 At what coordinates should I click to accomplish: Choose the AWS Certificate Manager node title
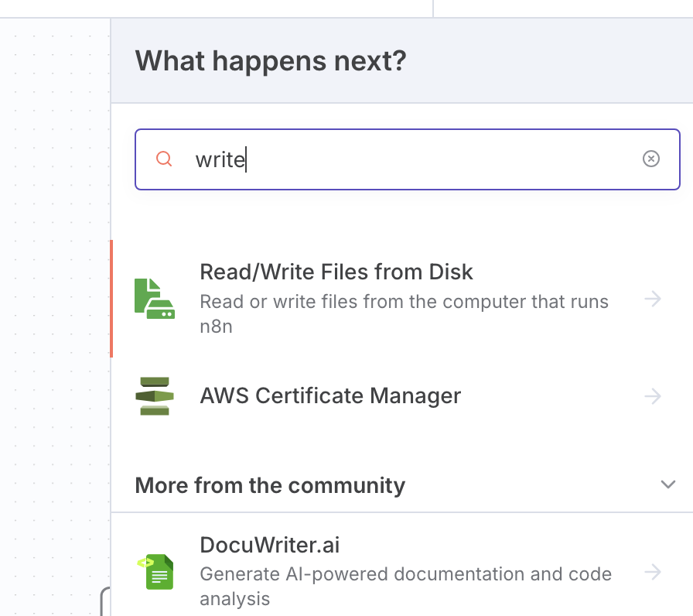pos(330,396)
